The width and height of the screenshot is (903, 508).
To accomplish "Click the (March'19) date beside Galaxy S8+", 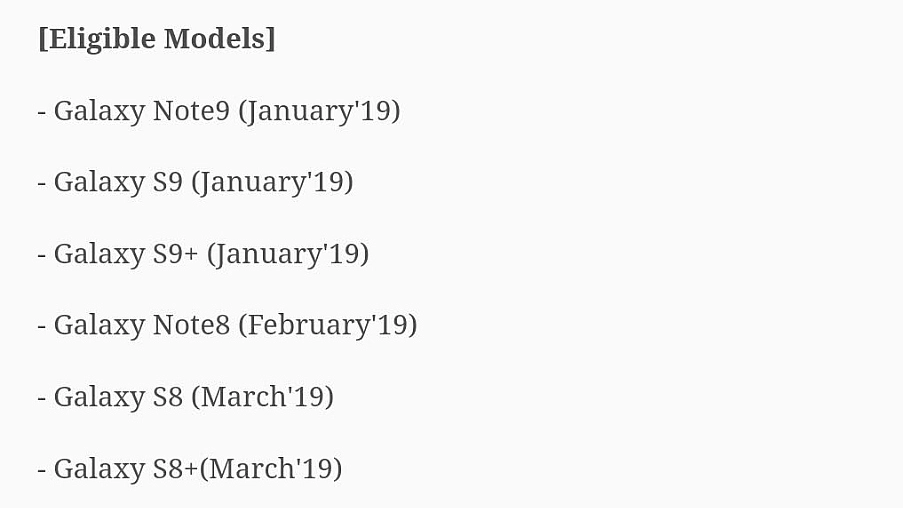I will 271,468.
